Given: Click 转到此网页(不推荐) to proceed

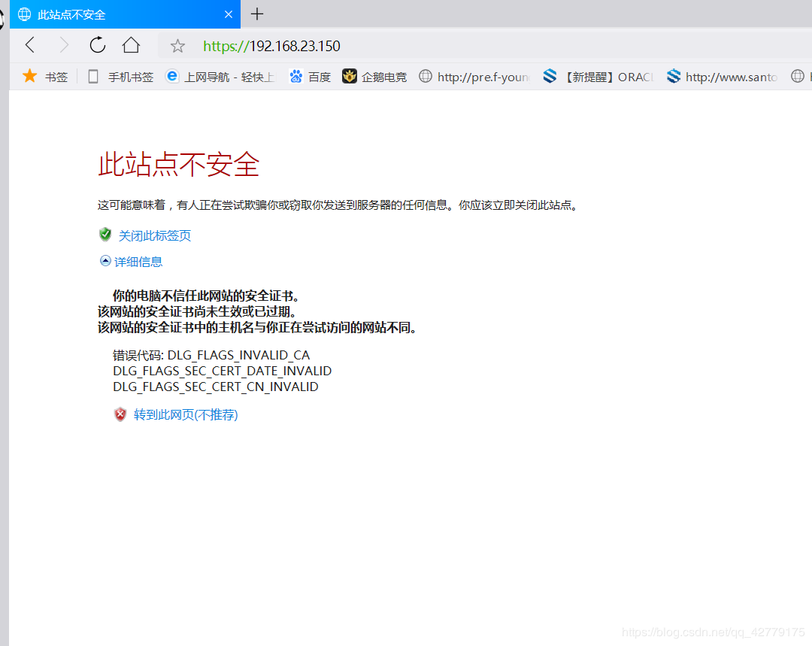Looking at the screenshot, I should coord(185,414).
